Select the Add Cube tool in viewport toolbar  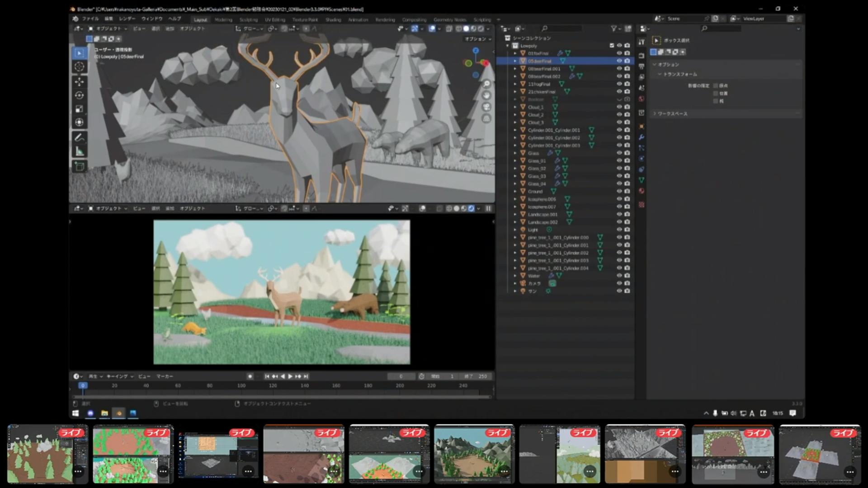point(79,167)
